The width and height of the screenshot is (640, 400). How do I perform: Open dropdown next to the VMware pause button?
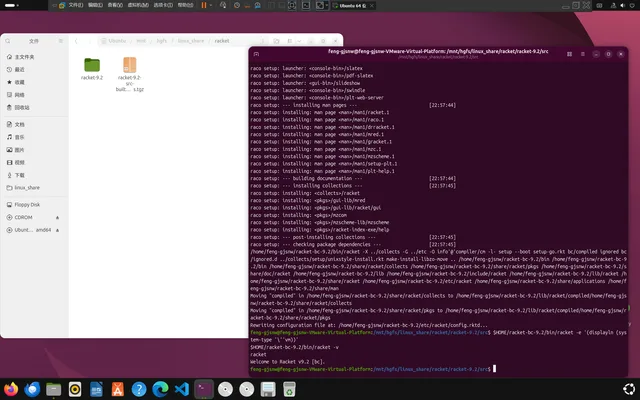tap(211, 5)
